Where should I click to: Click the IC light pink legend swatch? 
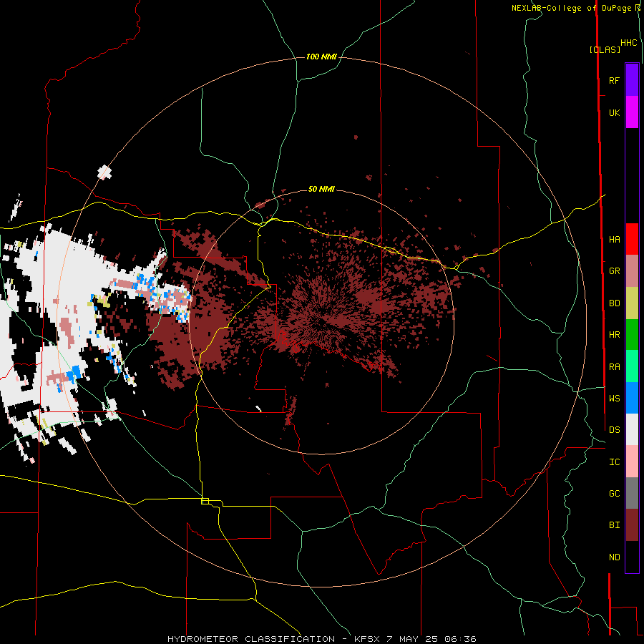click(x=632, y=462)
